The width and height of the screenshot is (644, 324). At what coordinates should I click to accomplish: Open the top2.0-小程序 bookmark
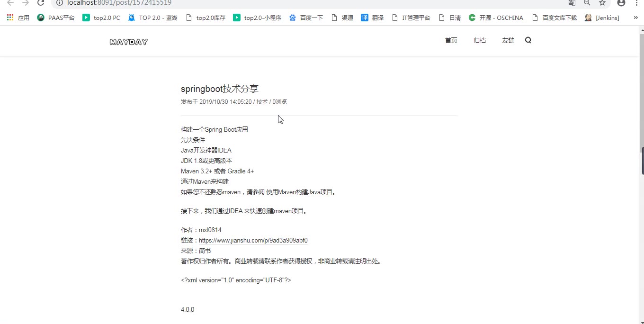[257, 18]
